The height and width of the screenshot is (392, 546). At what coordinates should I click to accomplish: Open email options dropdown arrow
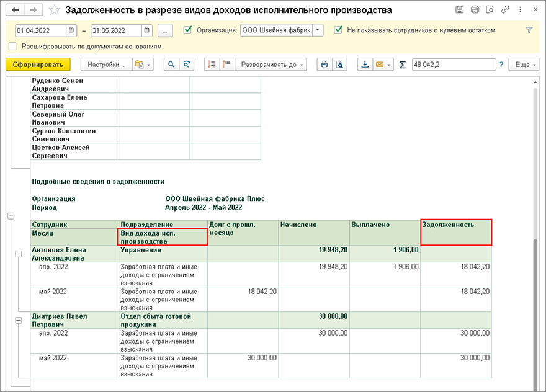pyautogui.click(x=389, y=65)
